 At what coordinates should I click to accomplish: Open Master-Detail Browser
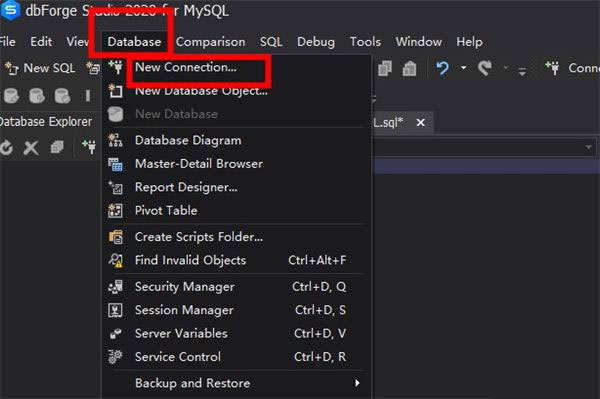click(199, 164)
